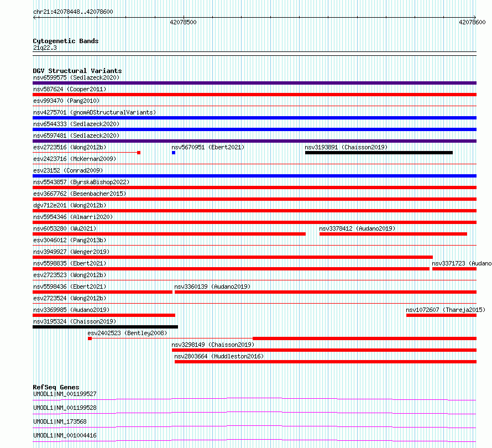Click the chr21:42078448..42078600 coordinates label
This screenshot has width=492, height=448.
coord(73,12)
